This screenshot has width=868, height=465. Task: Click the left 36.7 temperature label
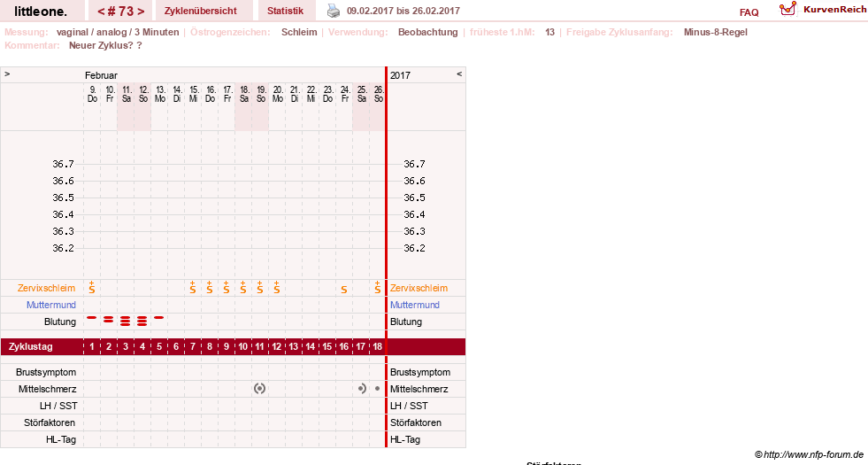click(x=63, y=164)
